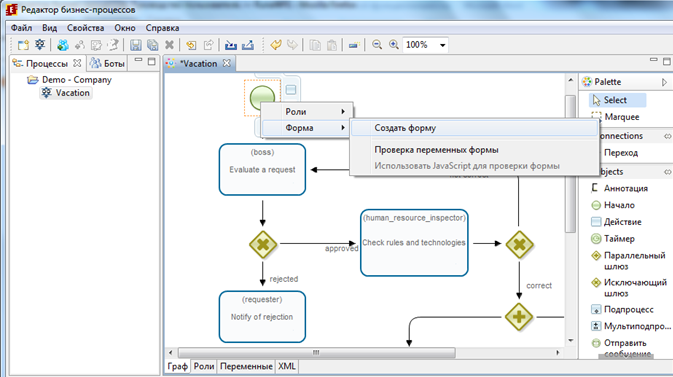
Task: Choose Параллельный шлюз in Palette
Action: click(x=629, y=261)
